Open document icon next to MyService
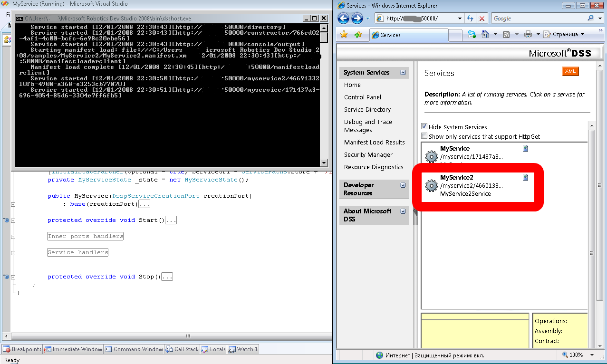 525,149
